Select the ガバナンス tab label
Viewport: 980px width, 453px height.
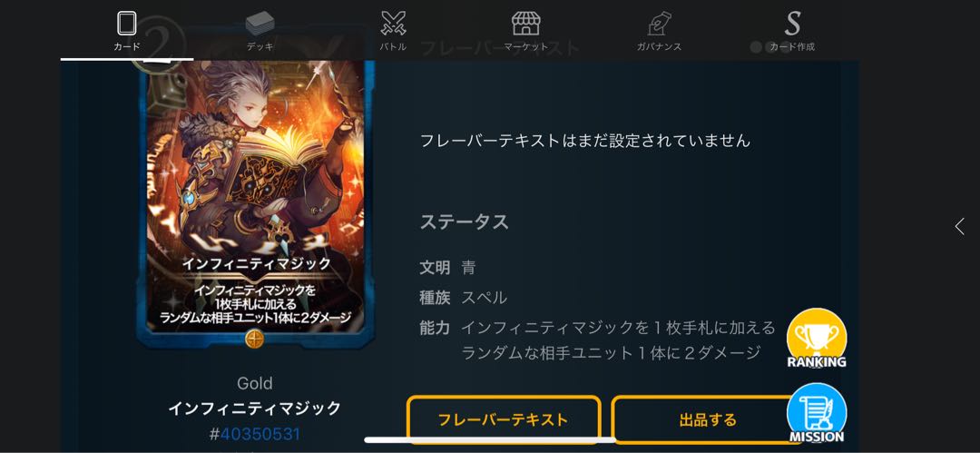click(659, 47)
